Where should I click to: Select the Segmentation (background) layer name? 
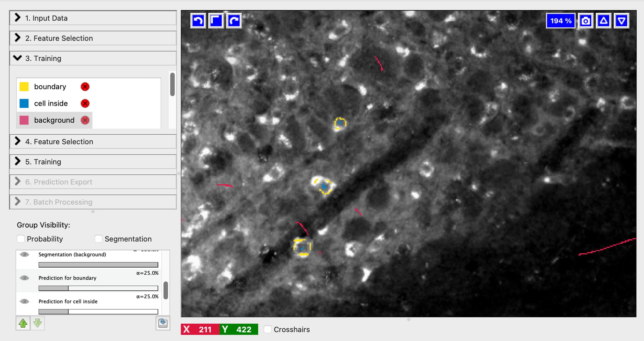click(72, 255)
